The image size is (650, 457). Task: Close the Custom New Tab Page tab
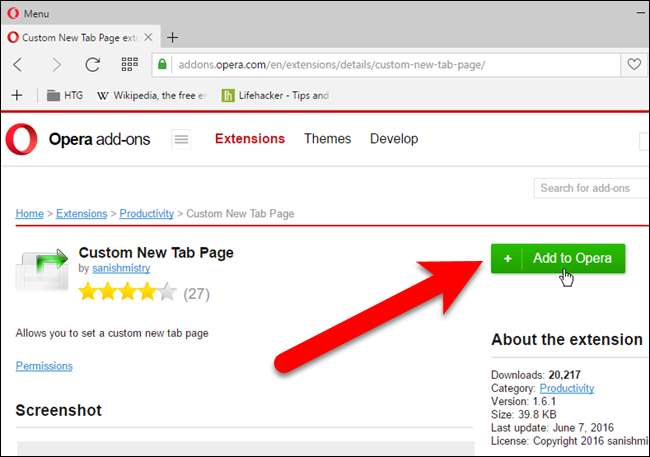(x=148, y=37)
